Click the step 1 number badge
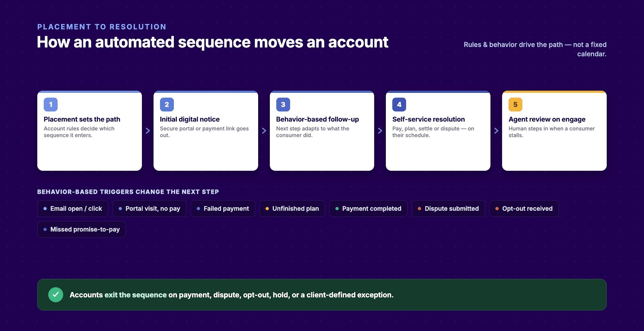Screen dimensions: 644x331 (x=51, y=104)
